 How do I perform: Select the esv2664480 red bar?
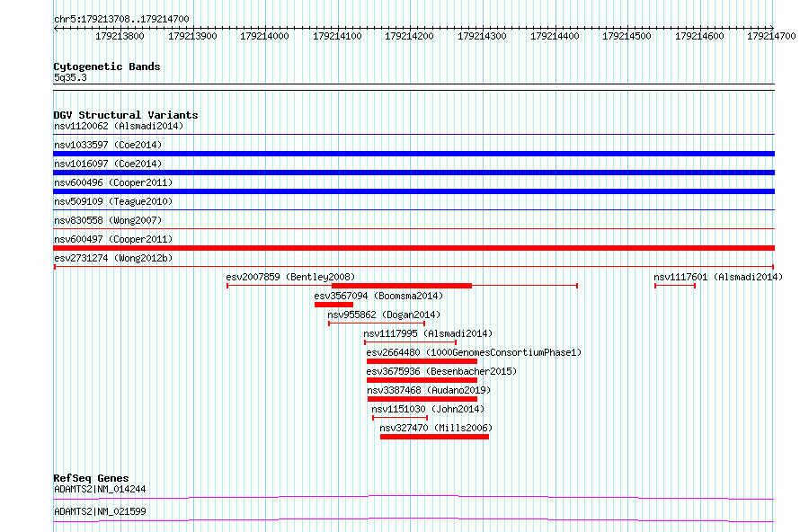coord(422,361)
